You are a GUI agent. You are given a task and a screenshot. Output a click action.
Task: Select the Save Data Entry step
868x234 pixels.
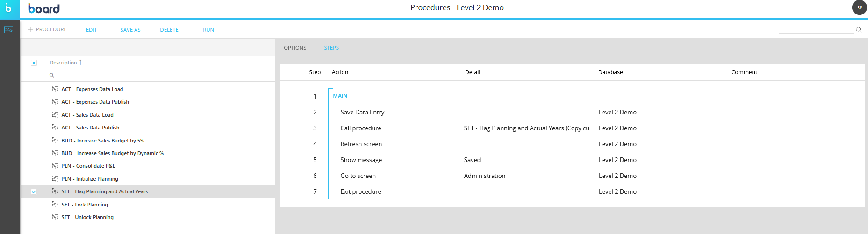[362, 112]
